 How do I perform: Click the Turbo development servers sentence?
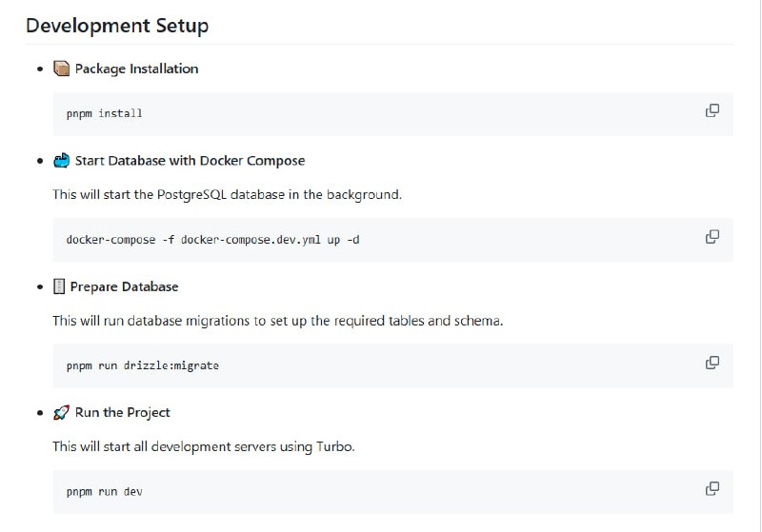tap(203, 446)
